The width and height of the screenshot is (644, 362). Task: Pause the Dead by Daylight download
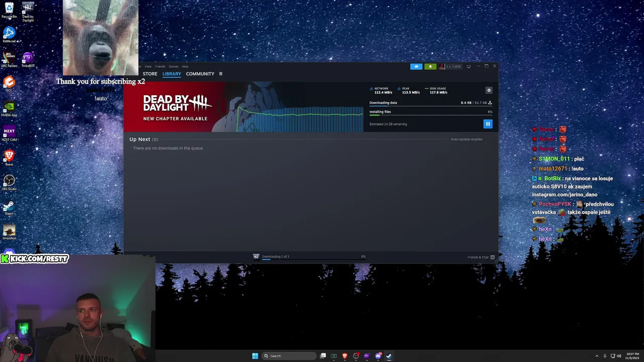(488, 124)
